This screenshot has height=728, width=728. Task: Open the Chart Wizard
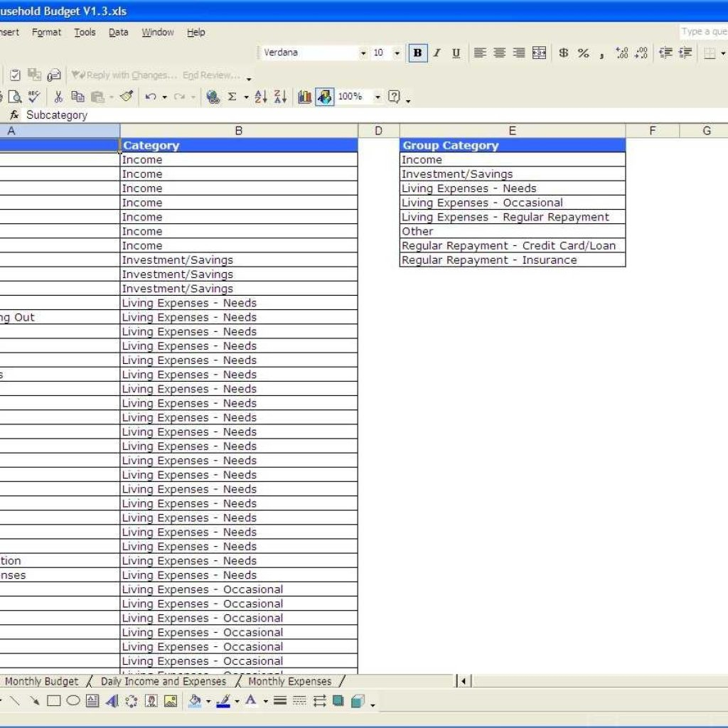(305, 97)
